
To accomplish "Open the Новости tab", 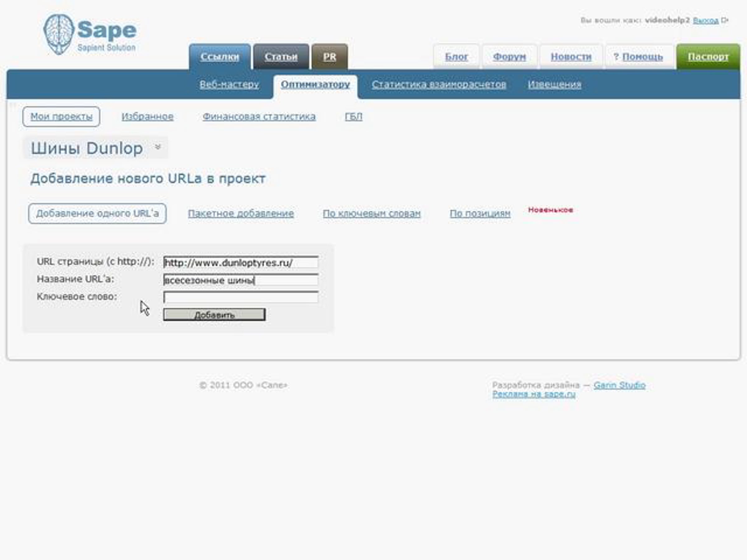I will 571,57.
